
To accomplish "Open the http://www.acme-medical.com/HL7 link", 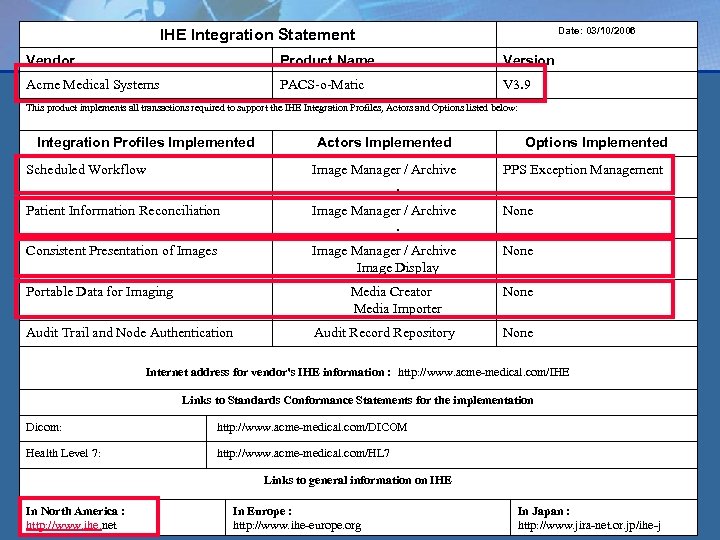I will click(x=303, y=454).
